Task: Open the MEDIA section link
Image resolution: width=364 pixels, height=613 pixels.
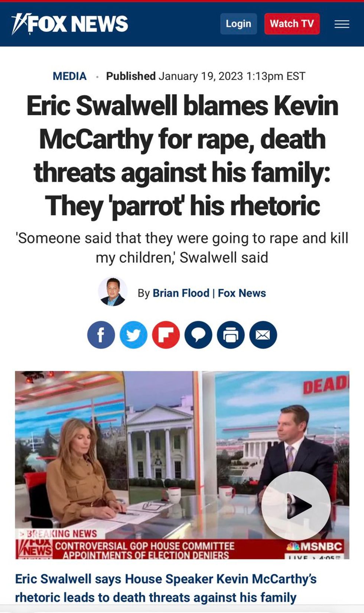Action: (x=69, y=76)
